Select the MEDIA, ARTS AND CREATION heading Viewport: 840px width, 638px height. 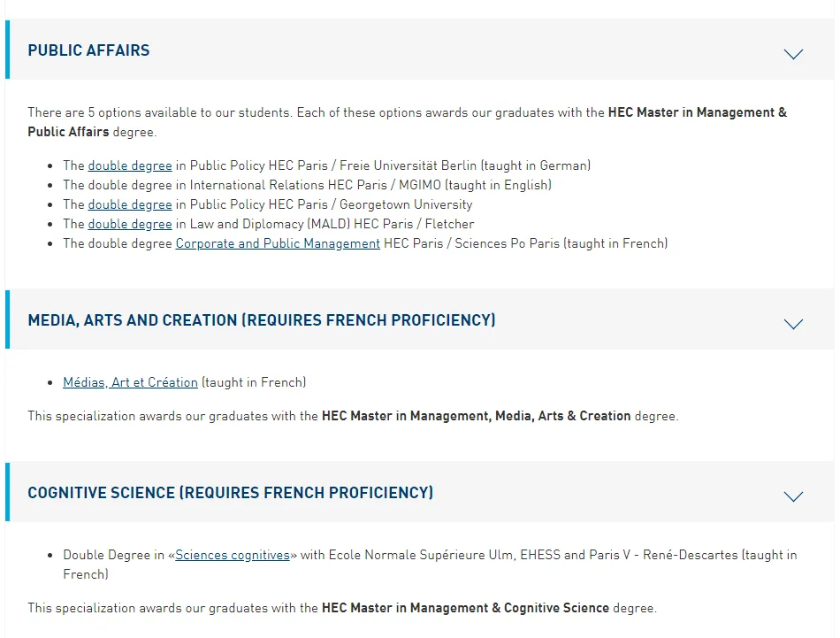pyautogui.click(x=261, y=320)
